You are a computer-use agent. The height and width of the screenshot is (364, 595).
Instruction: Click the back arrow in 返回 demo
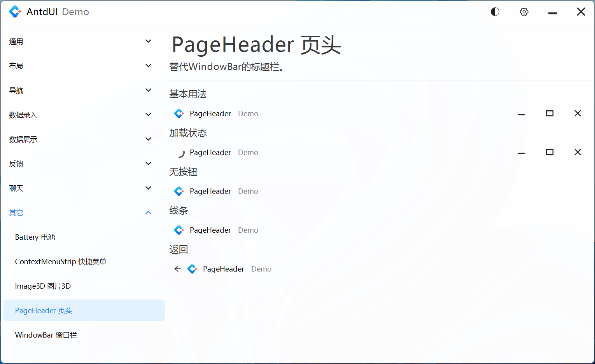(x=177, y=268)
